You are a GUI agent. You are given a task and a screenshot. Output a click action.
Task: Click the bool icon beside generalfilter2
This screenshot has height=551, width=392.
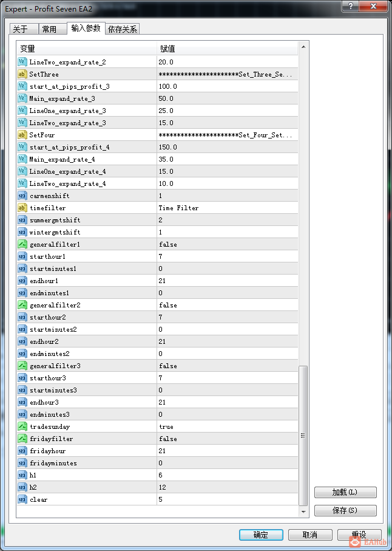(x=22, y=305)
